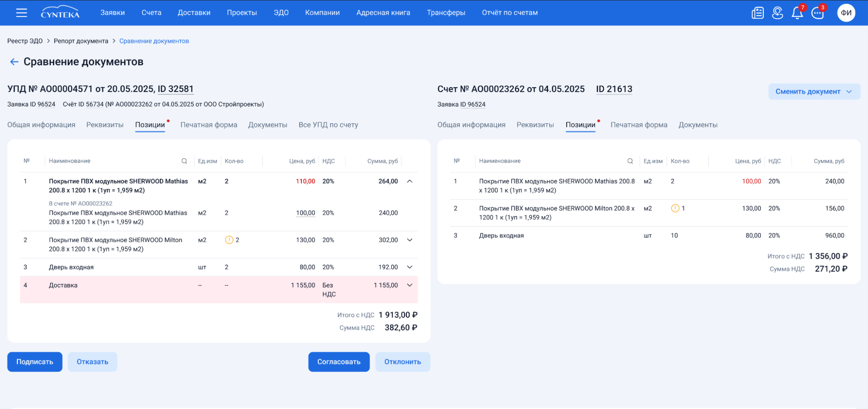Switch Счет panel to Реквизиты tab

pyautogui.click(x=535, y=125)
